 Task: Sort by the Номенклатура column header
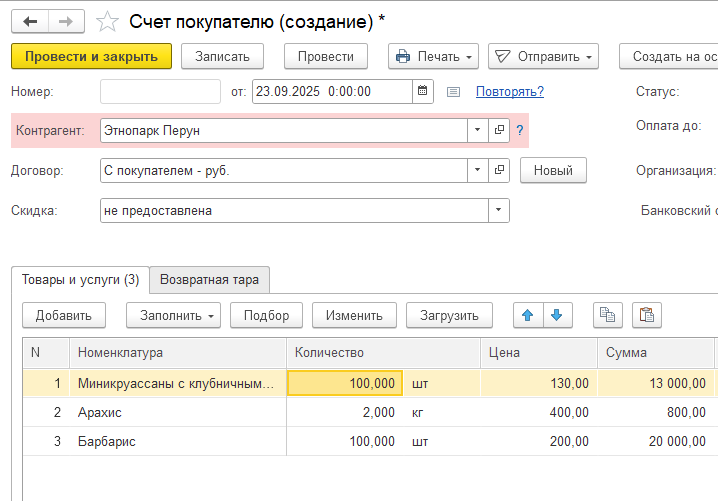[178, 353]
